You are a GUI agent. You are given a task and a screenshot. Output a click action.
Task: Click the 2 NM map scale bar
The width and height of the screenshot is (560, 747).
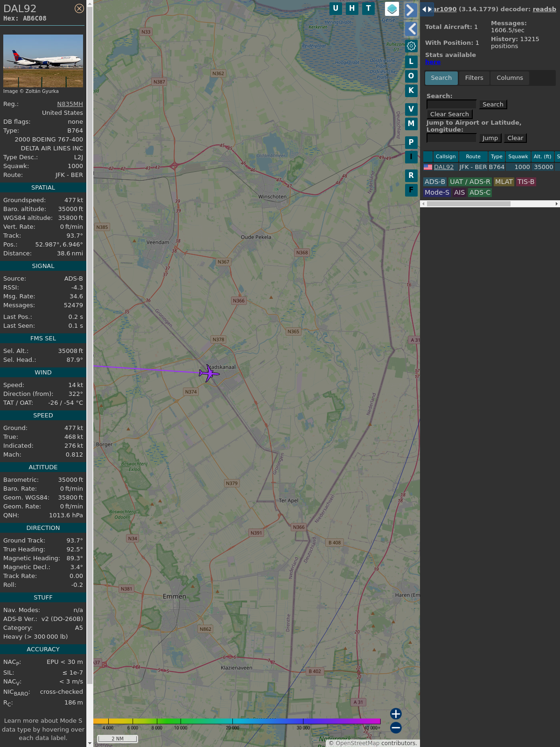118,739
